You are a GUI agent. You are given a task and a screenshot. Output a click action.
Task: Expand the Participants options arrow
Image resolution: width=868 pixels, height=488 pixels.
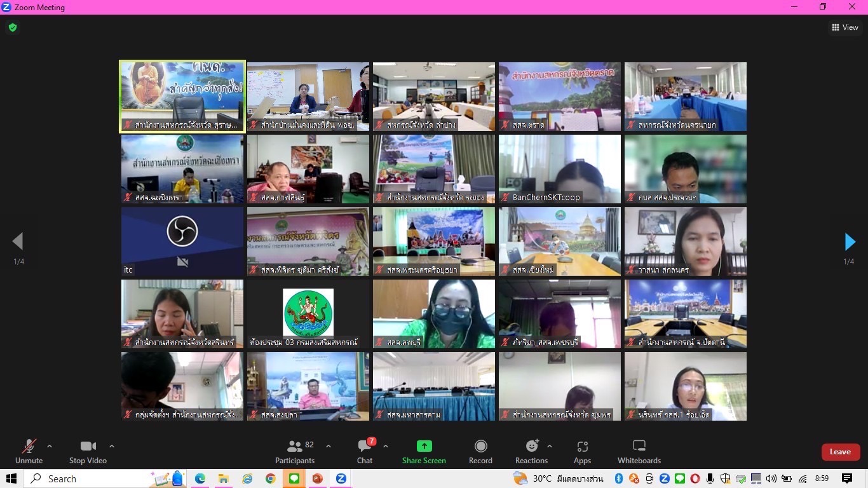click(329, 446)
